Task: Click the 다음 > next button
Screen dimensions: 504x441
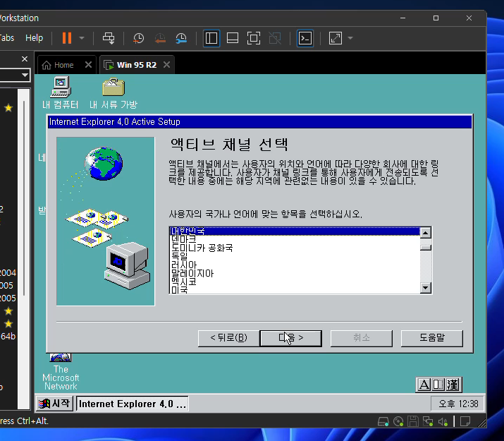Action: click(x=290, y=338)
